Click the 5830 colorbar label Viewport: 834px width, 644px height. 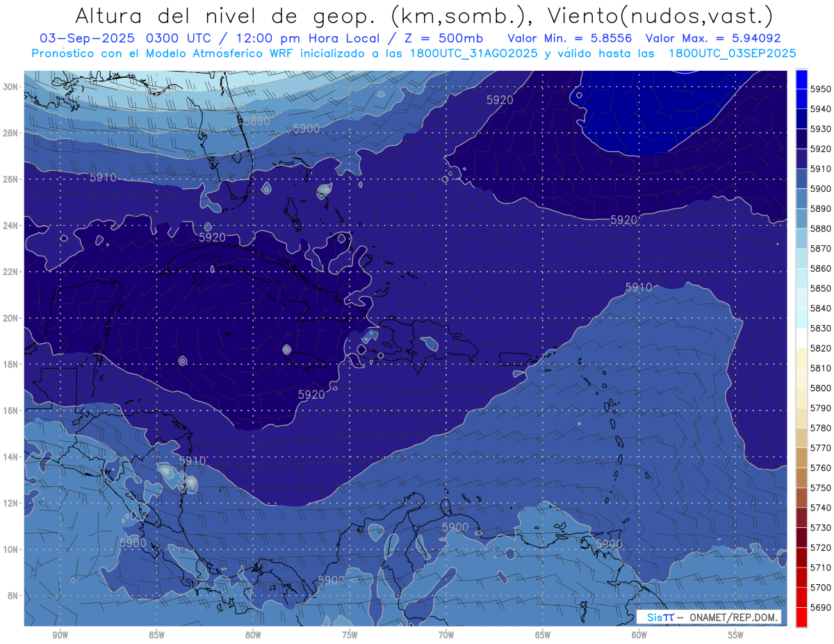click(821, 328)
